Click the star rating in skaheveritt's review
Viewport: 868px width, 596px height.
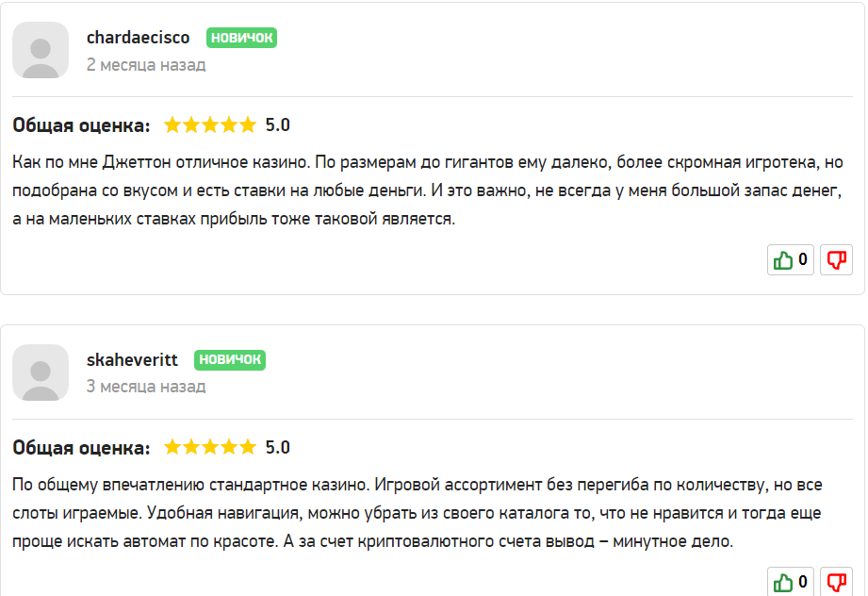coord(210,447)
